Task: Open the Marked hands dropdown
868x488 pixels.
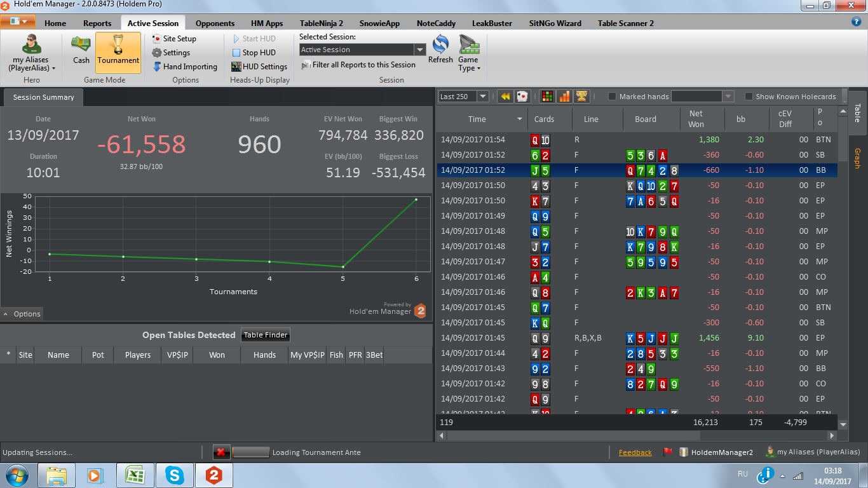Action: (x=728, y=97)
